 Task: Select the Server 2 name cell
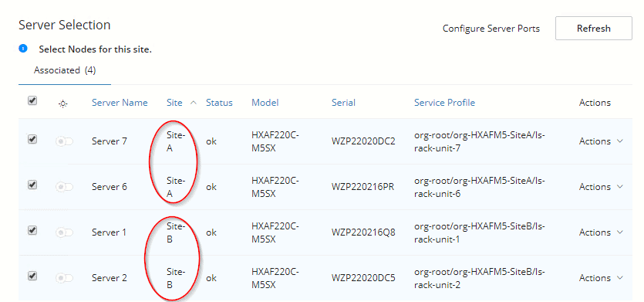point(110,278)
